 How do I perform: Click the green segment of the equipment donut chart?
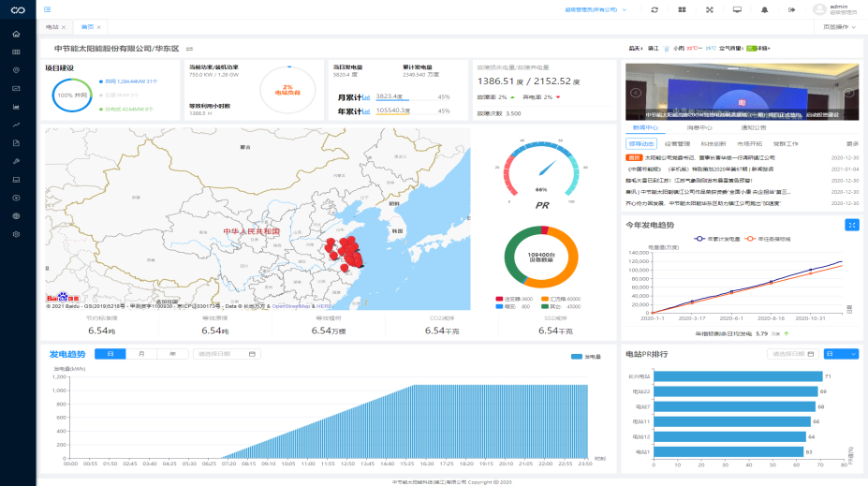click(511, 258)
